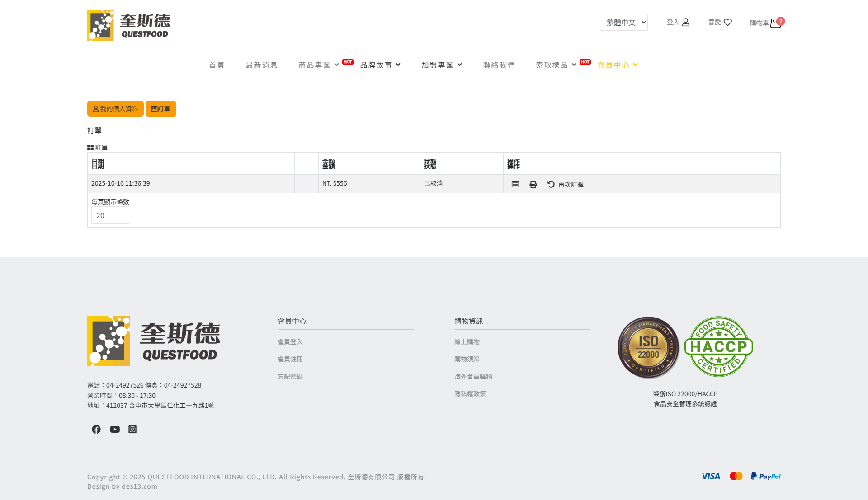Expand the 商品專區 menu
This screenshot has height=500, width=868.
coord(319,65)
